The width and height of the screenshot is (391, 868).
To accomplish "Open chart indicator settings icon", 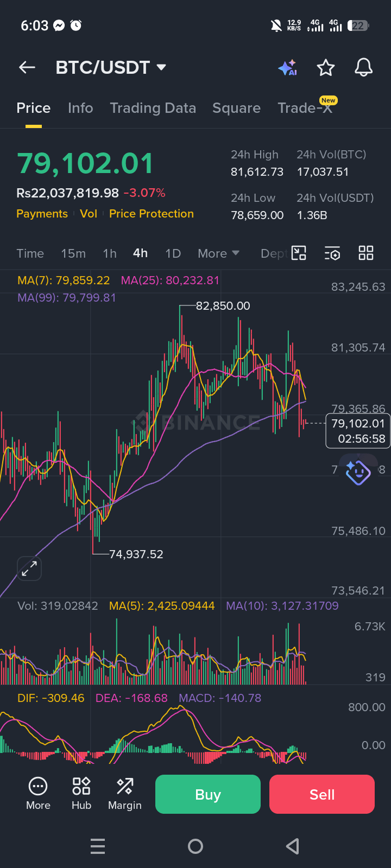I will coord(332,253).
